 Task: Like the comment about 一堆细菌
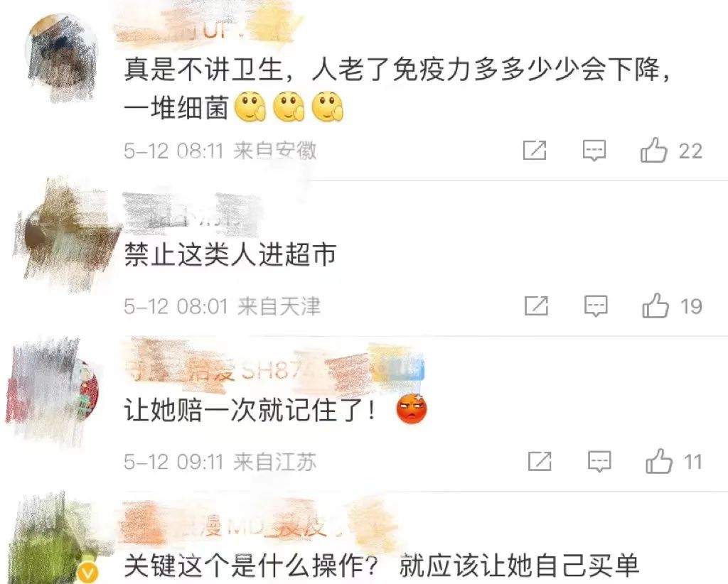654,150
